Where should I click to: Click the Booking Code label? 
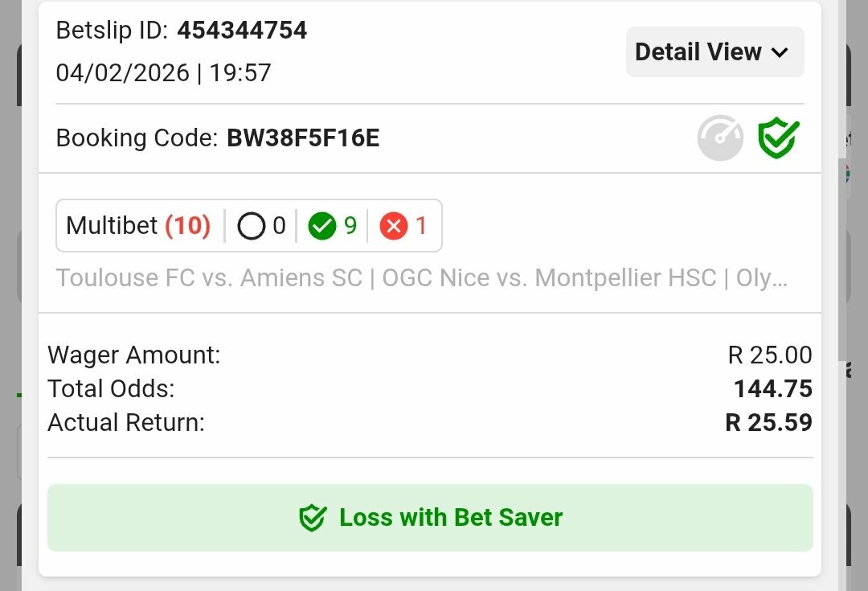[x=137, y=138]
